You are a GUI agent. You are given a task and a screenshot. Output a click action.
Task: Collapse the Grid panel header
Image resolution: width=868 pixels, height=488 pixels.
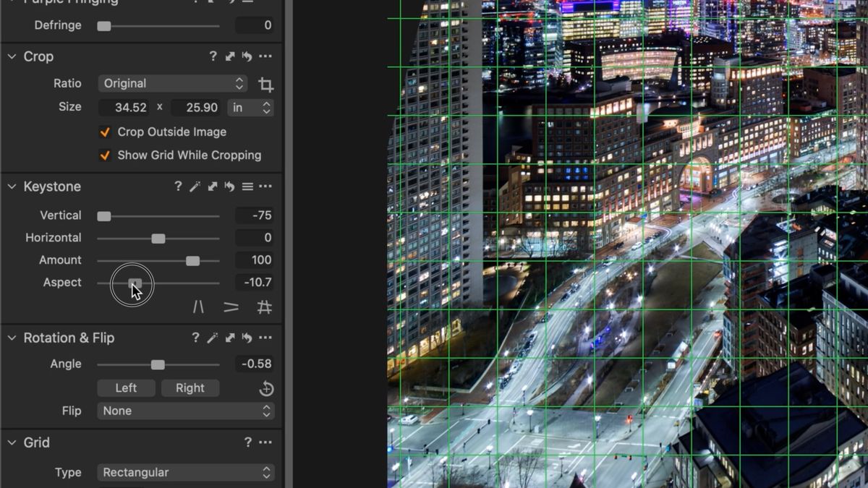(x=12, y=442)
